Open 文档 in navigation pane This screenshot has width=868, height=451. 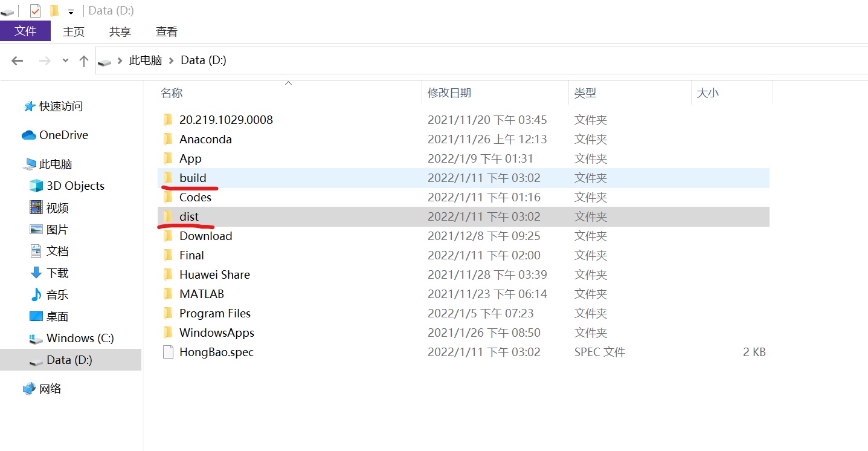(x=57, y=251)
